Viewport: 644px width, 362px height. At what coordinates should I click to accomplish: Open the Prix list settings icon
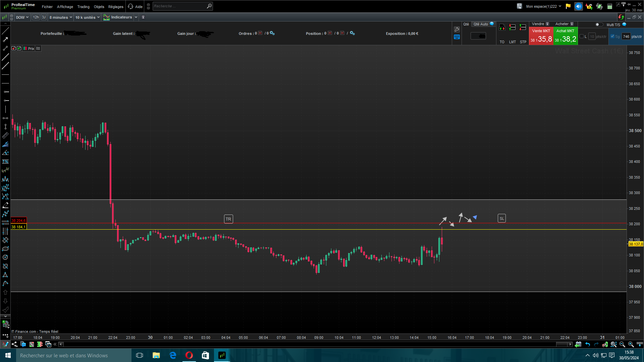[x=38, y=49]
